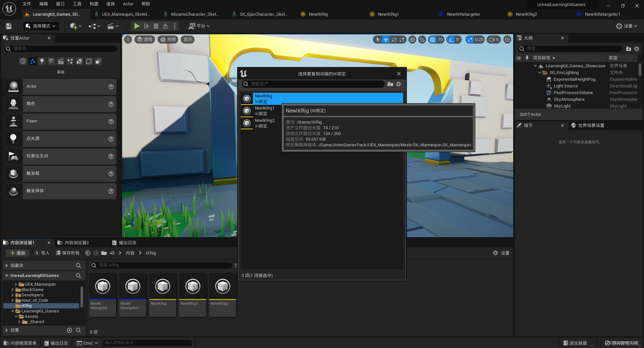Viewport: 644px width, 348px height.
Task: Select the shapes filter in 放置Actor
Action: tap(51, 61)
